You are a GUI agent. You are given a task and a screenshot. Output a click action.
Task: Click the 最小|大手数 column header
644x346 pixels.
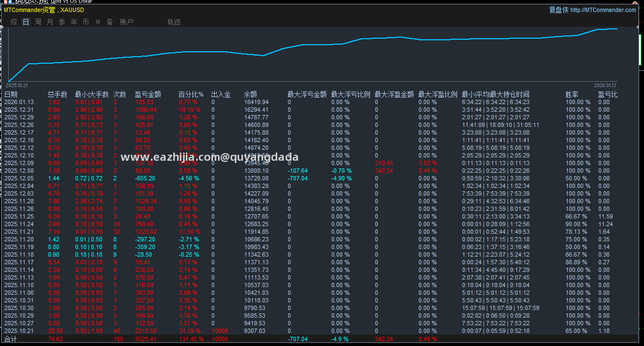[92, 94]
